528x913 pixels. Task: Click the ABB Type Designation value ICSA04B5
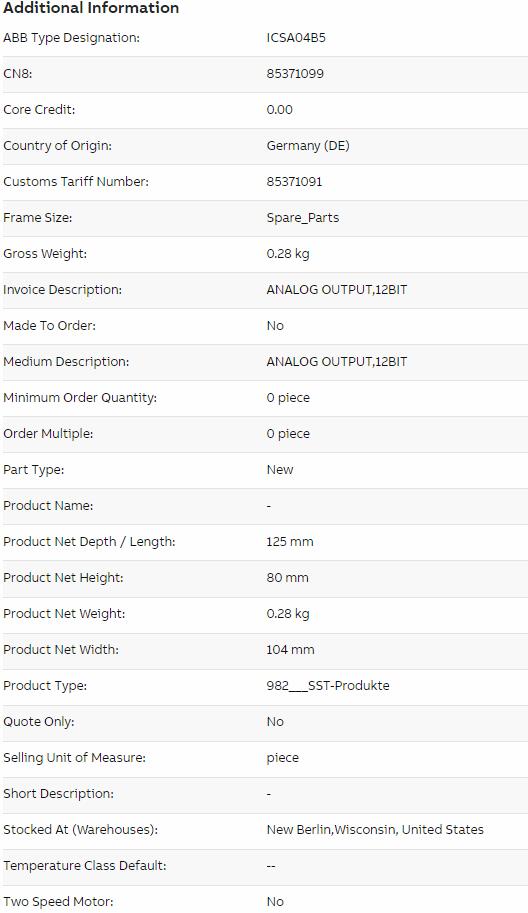(x=296, y=38)
